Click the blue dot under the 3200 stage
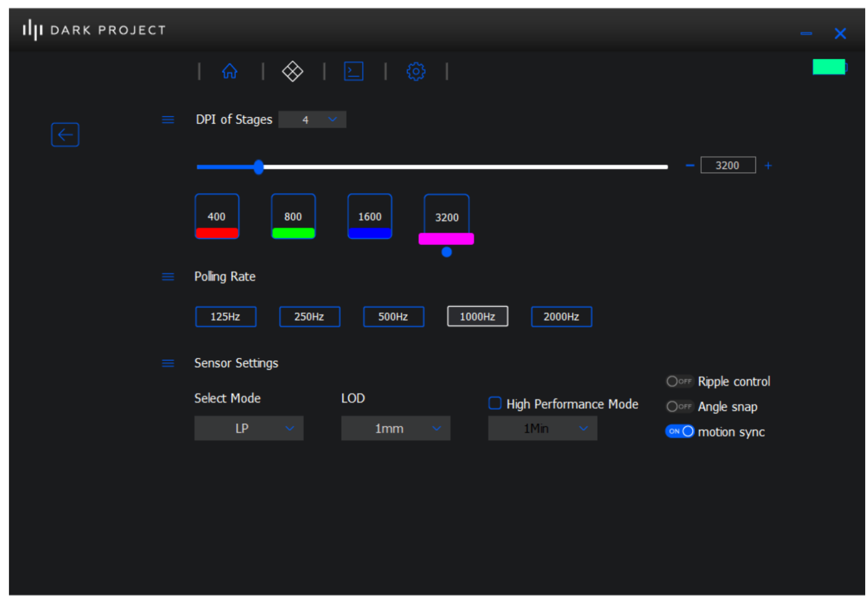Viewport: 868px width, 602px height. click(446, 252)
